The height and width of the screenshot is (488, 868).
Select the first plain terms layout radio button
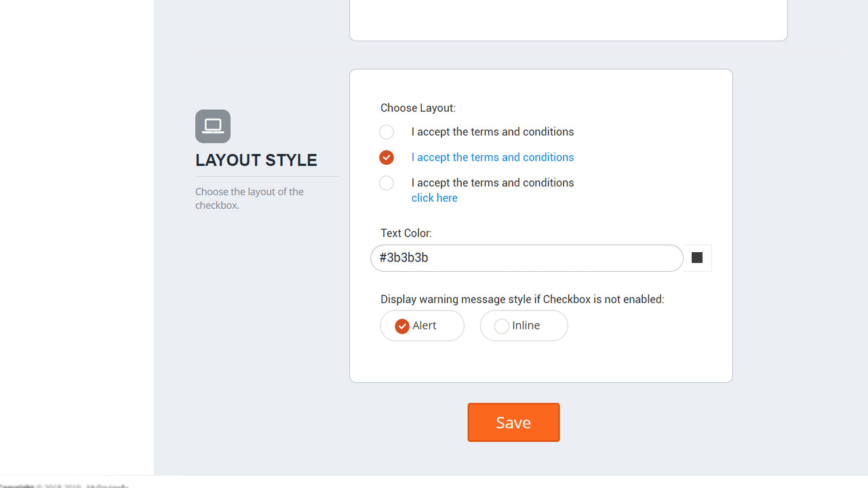387,132
